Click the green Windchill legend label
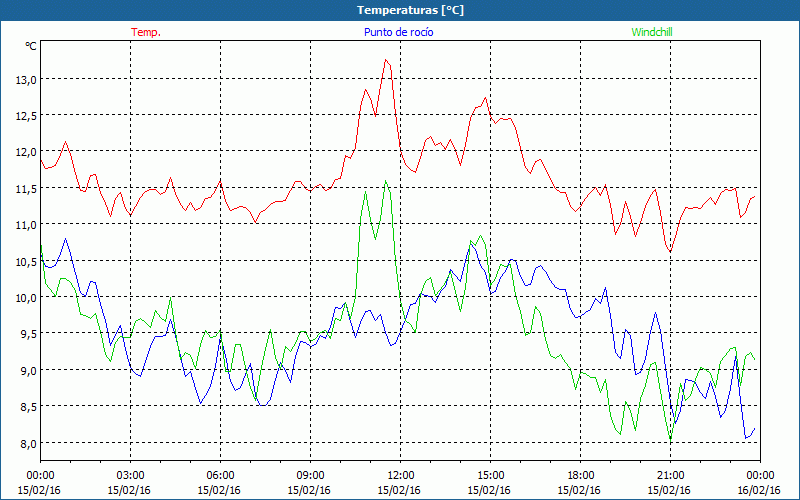 click(x=652, y=32)
